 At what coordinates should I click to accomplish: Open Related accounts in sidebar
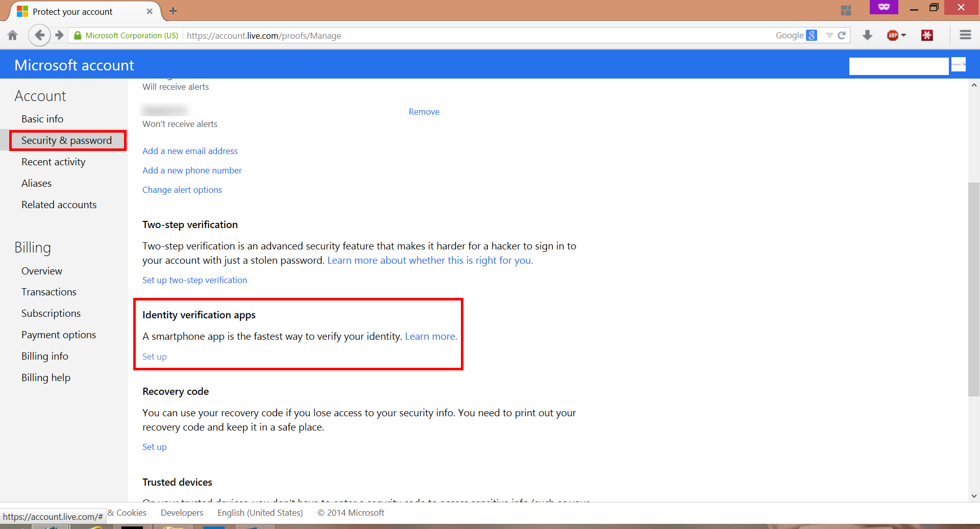[59, 205]
